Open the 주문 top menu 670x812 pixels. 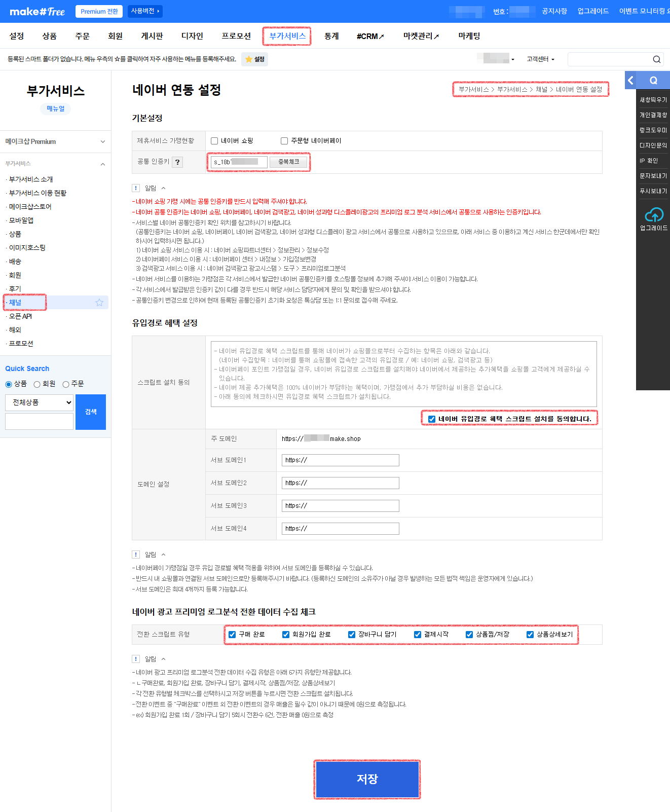click(82, 36)
